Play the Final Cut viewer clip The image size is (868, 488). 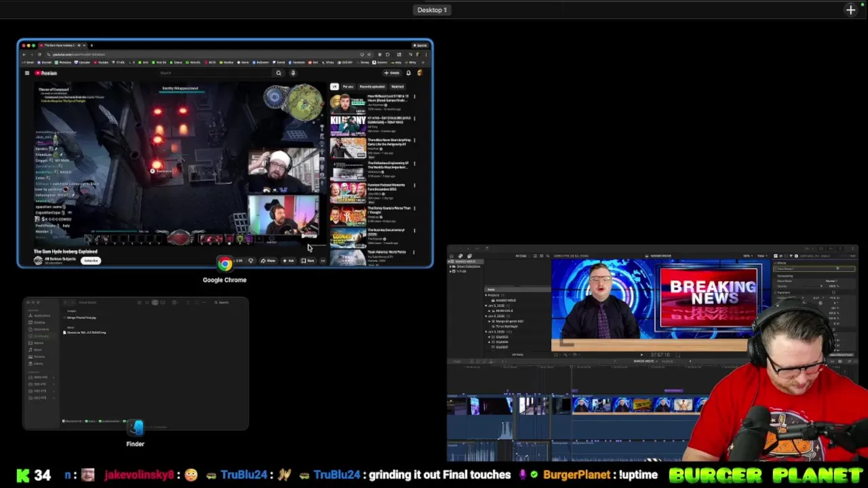[642, 354]
